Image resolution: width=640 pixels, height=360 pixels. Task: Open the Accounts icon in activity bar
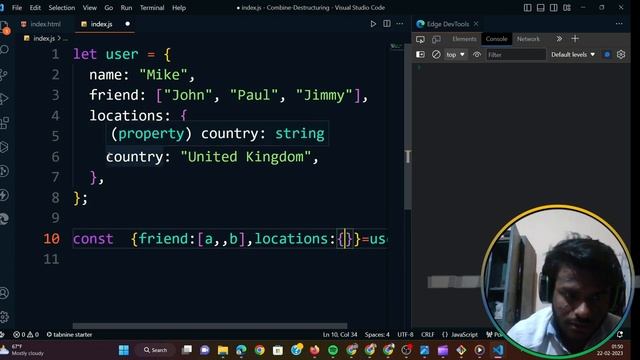click(4, 293)
